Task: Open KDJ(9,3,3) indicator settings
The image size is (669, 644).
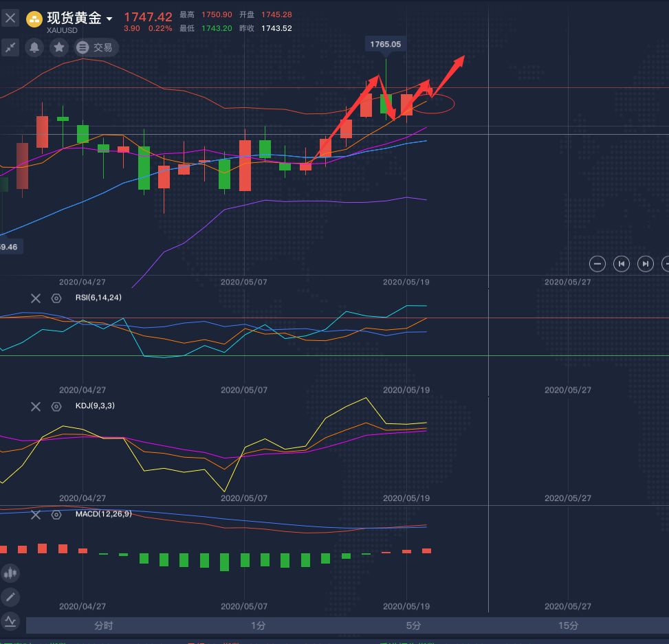Action: pyautogui.click(x=56, y=406)
